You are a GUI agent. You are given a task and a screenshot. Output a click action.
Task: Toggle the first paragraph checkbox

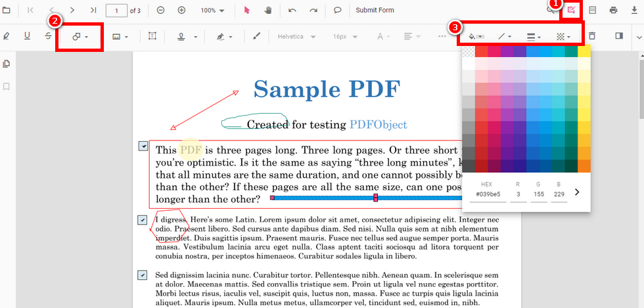pos(143,146)
